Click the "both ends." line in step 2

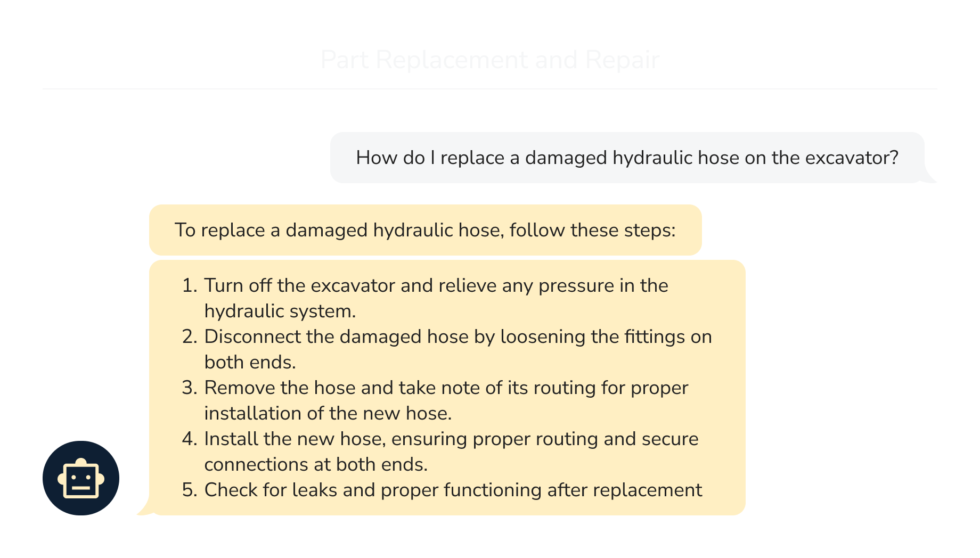[250, 363]
